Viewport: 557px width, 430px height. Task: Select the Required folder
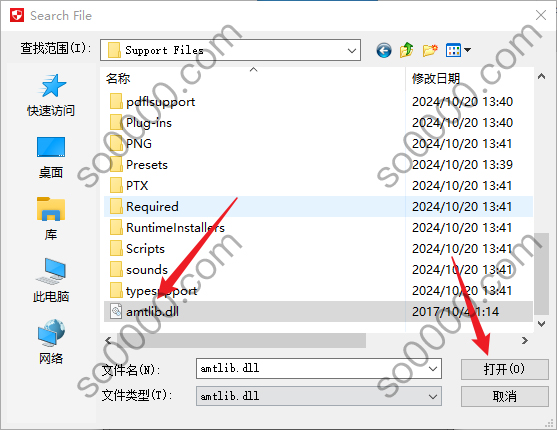coord(318,206)
